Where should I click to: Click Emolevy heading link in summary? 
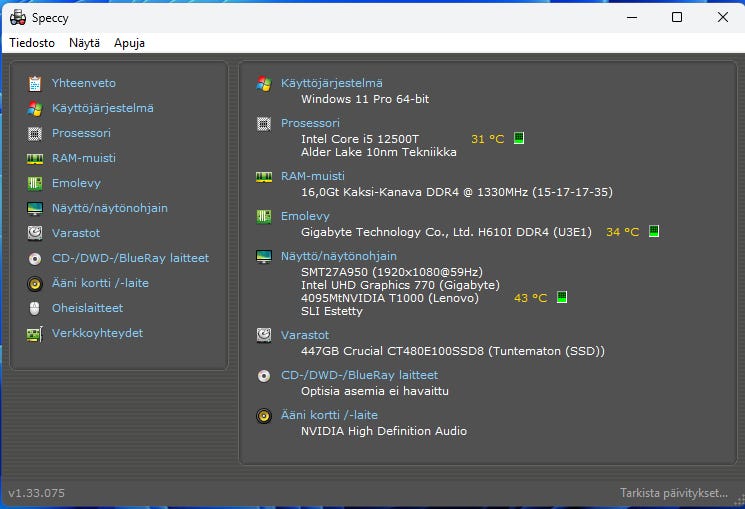tap(305, 216)
